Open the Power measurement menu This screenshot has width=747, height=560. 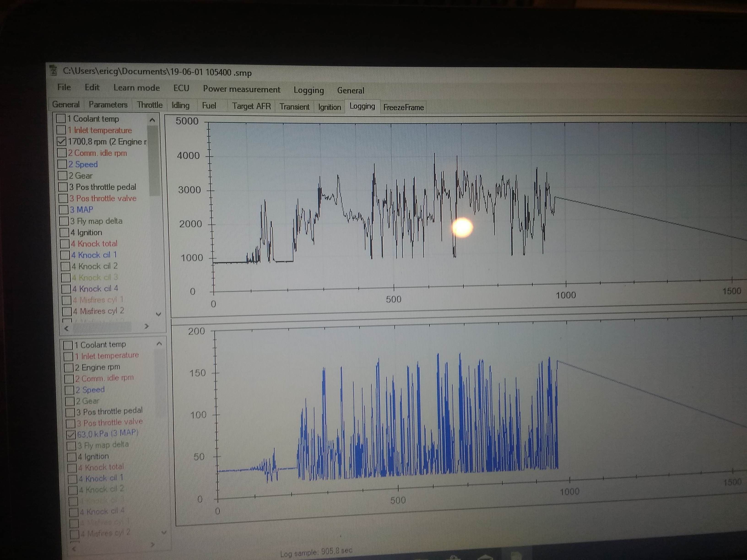click(x=241, y=89)
